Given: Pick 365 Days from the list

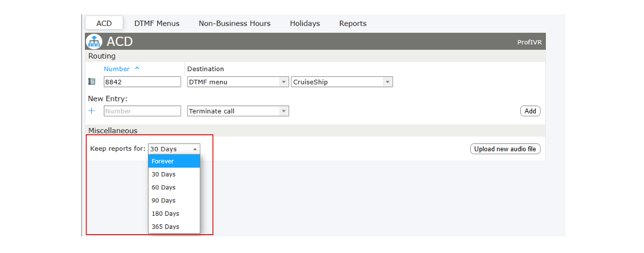Looking at the screenshot, I should (x=174, y=227).
